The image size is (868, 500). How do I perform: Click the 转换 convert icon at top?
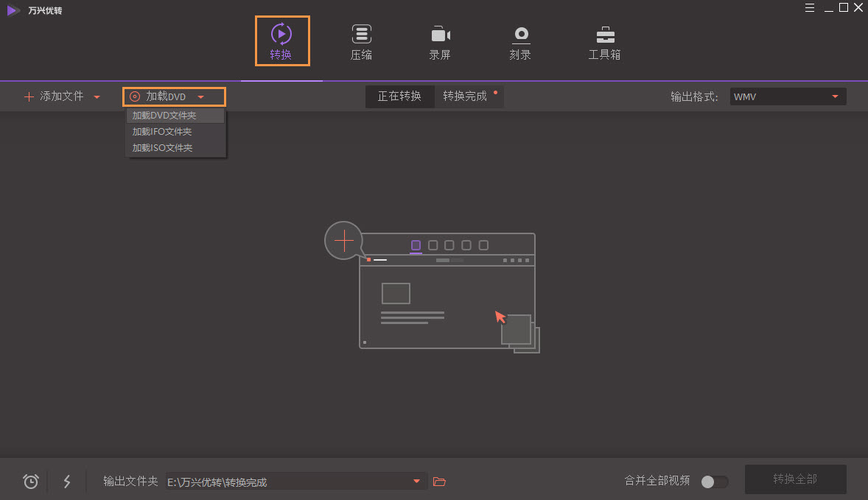pyautogui.click(x=281, y=41)
